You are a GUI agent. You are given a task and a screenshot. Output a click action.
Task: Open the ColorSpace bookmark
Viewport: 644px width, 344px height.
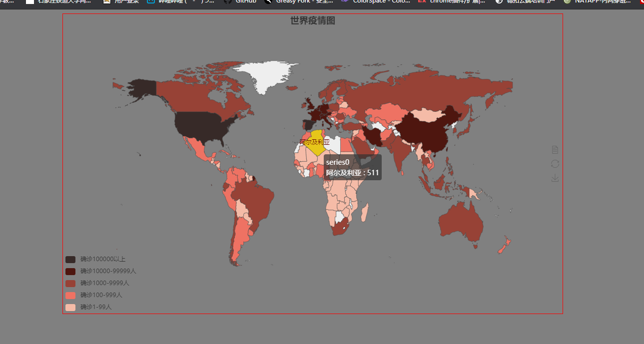pyautogui.click(x=375, y=2)
